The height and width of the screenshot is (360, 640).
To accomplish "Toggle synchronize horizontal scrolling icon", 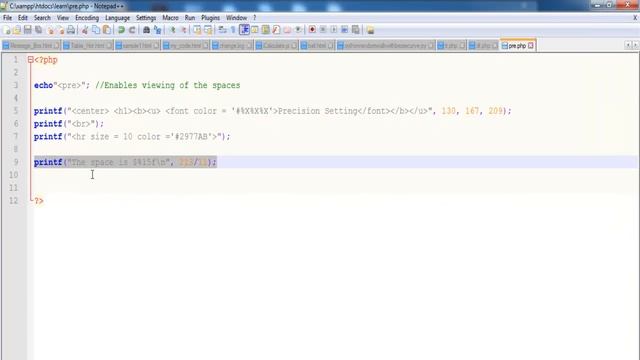I will (208, 30).
